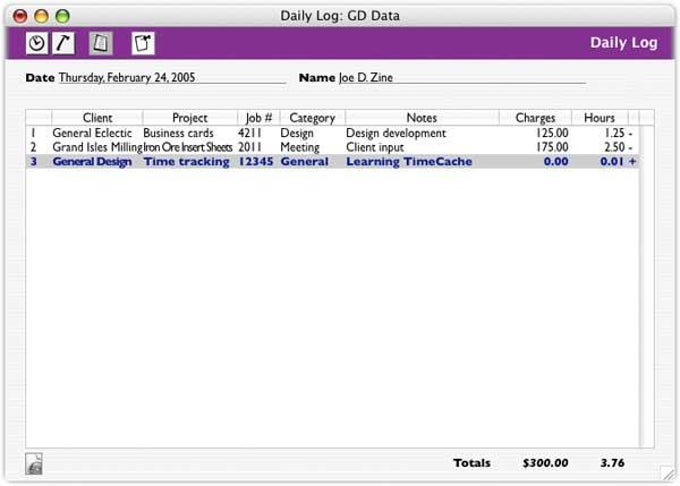
Task: Click job number 12345
Action: pyautogui.click(x=256, y=162)
